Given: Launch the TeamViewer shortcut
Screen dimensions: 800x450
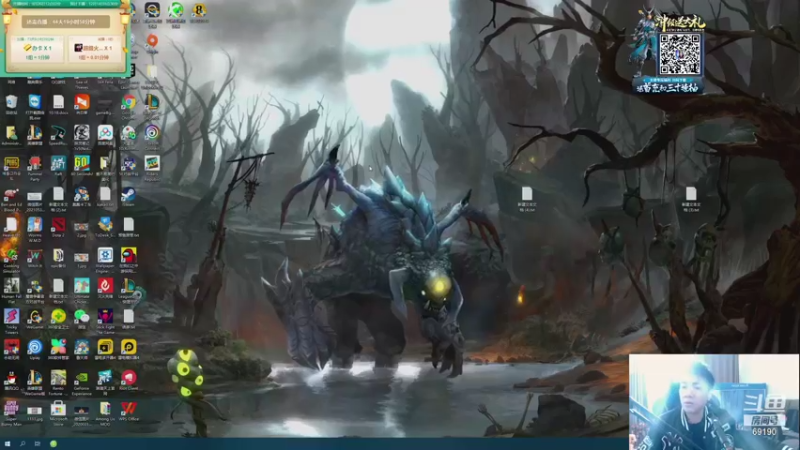Looking at the screenshot, I should click(35, 102).
